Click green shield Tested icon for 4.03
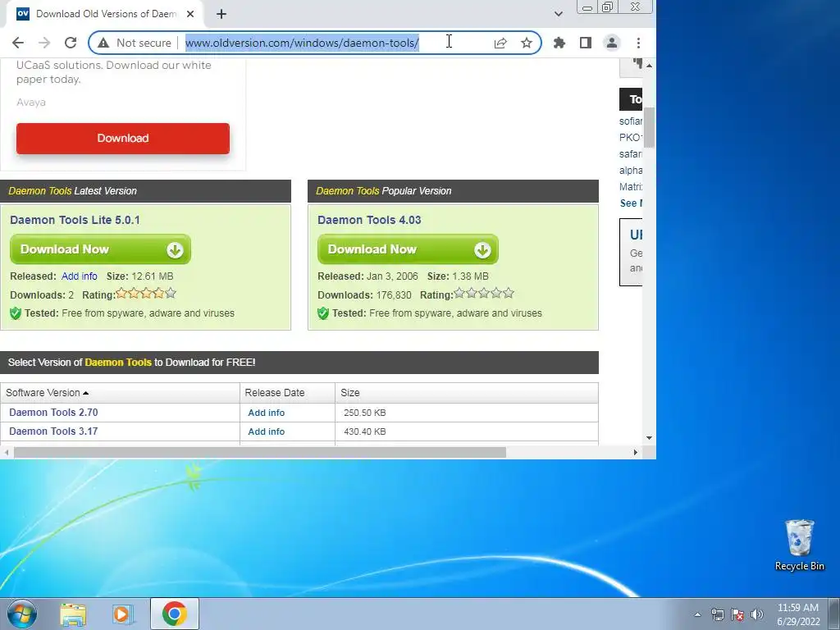Image resolution: width=840 pixels, height=630 pixels. point(323,313)
